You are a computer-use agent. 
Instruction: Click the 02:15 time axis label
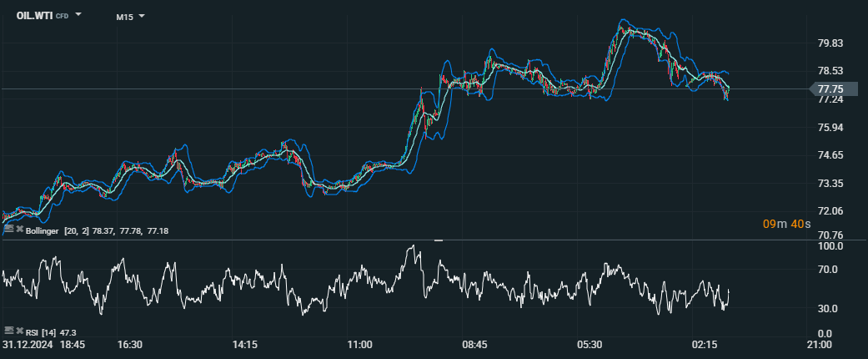tap(705, 344)
